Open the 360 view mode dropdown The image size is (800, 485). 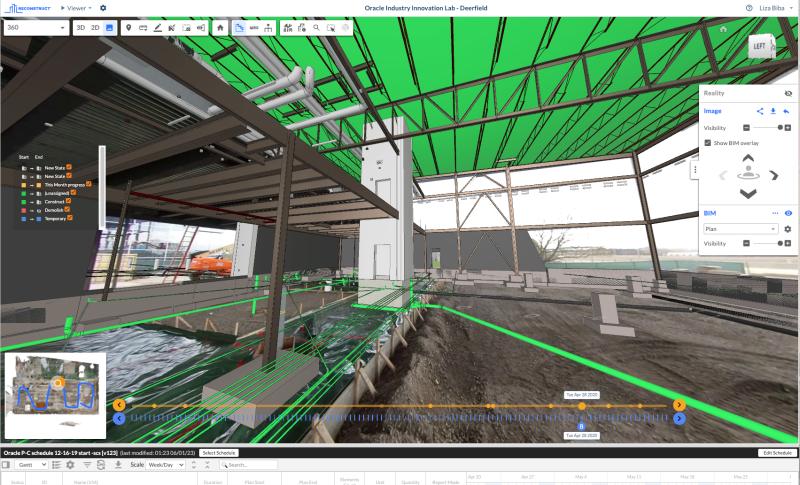[36, 28]
